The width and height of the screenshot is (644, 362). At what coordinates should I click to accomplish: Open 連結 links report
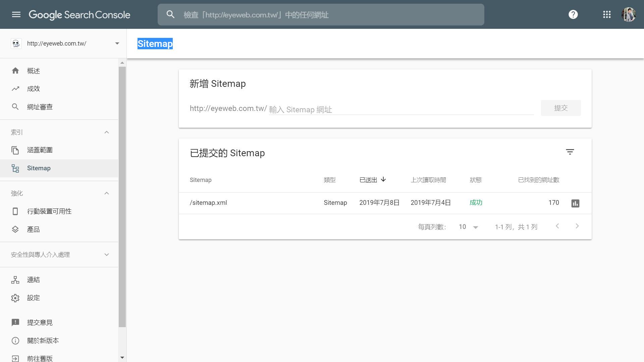(x=59, y=280)
